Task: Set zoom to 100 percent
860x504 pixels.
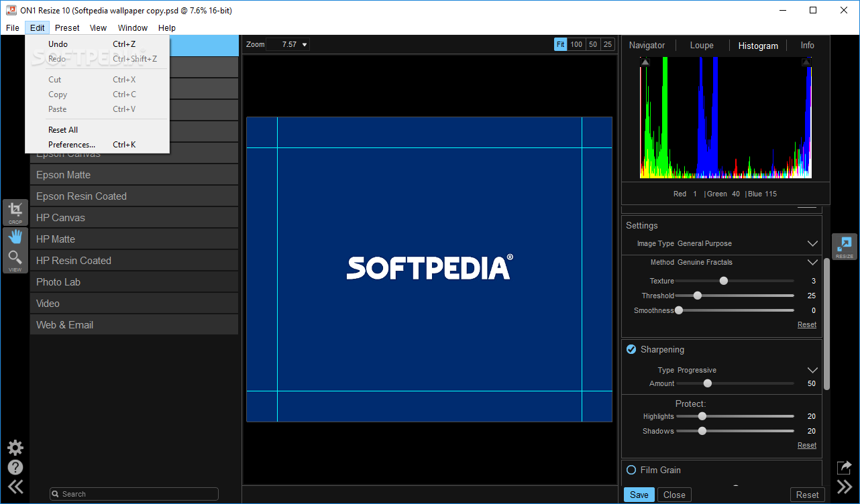Action: tap(576, 44)
